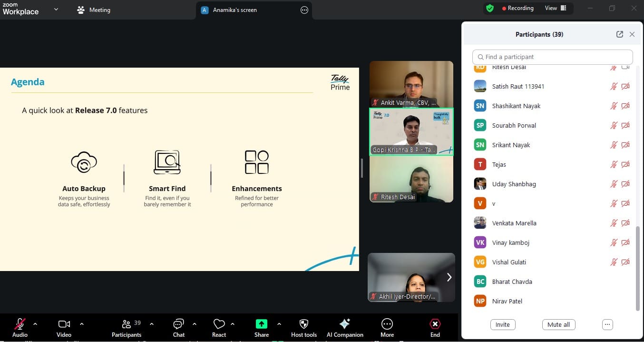Click the green encryption shield icon

click(x=489, y=8)
